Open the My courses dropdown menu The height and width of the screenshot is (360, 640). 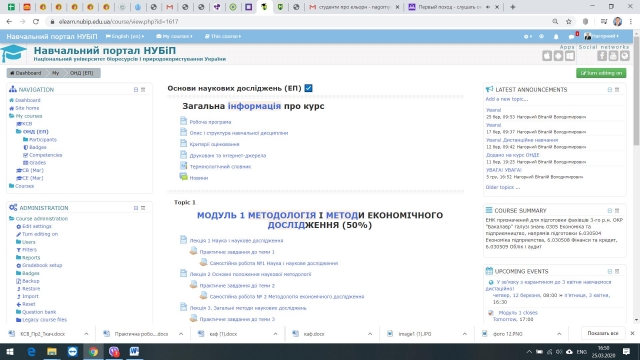coord(174,36)
